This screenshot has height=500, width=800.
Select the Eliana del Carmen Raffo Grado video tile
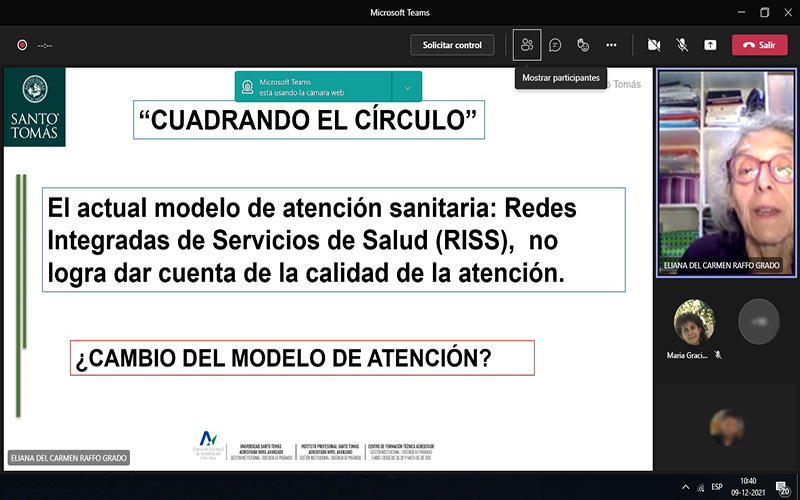[726, 173]
